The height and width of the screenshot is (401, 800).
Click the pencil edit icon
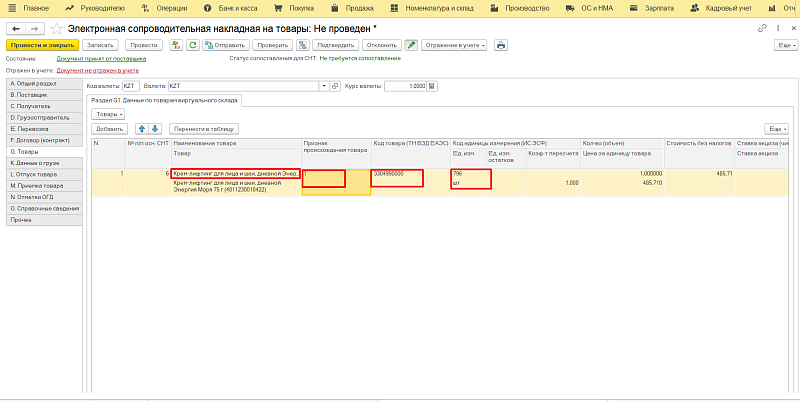coord(411,45)
